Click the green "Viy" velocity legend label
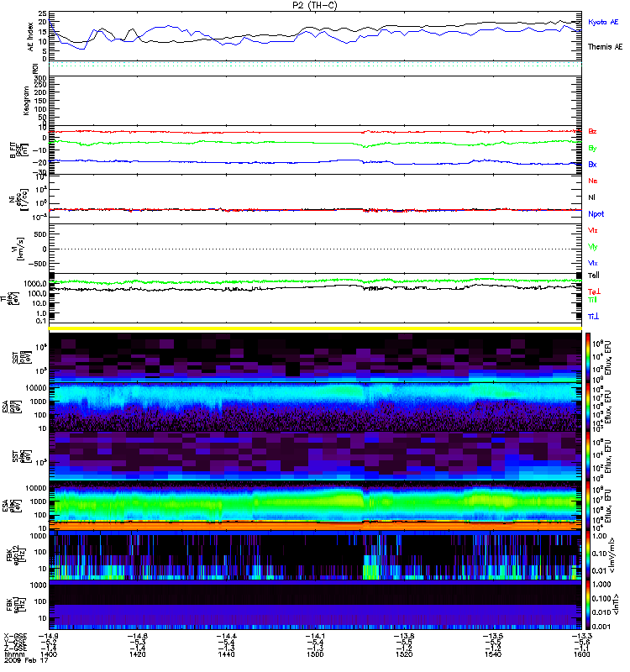Viewport: 630px width, 672px height. [x=593, y=247]
